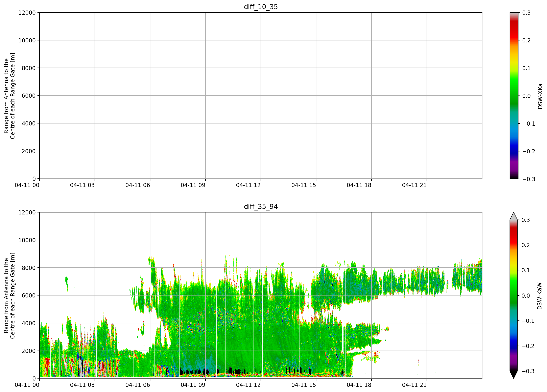Screen dimensions: 547x392
Task: Click the 2000 y-tick of diff_10_35 plot
Action: 29,151
